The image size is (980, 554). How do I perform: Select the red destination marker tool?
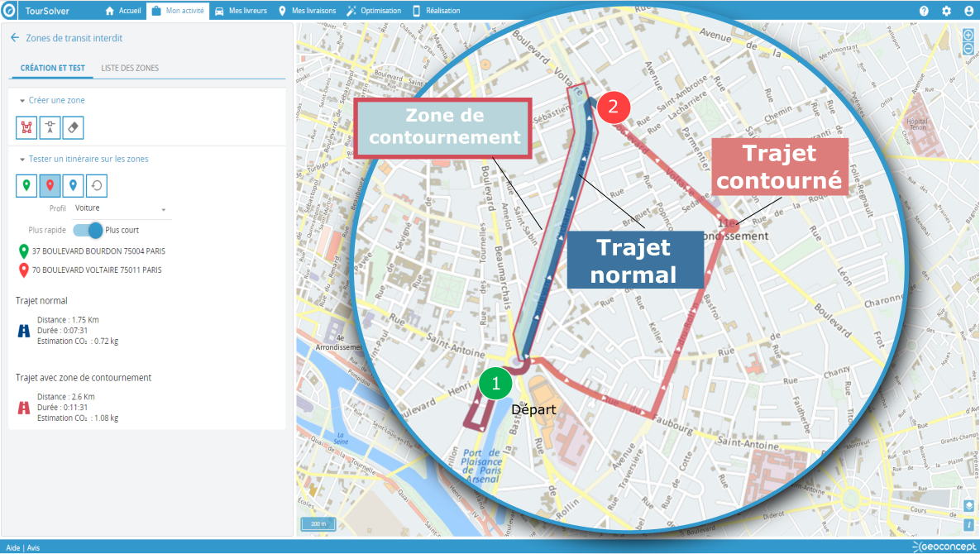[50, 185]
